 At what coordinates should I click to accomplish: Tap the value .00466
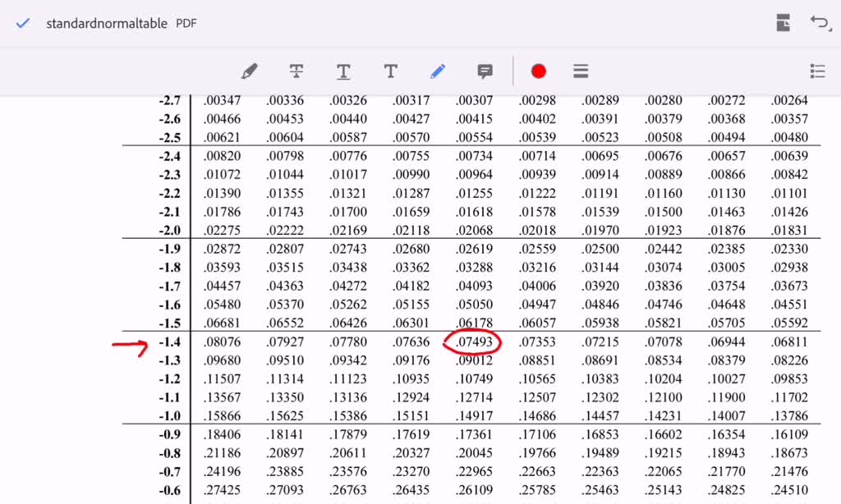coord(222,119)
